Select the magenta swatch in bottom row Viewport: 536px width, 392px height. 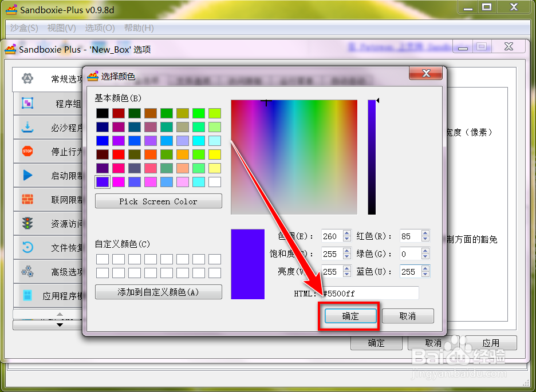pyautogui.click(x=119, y=182)
